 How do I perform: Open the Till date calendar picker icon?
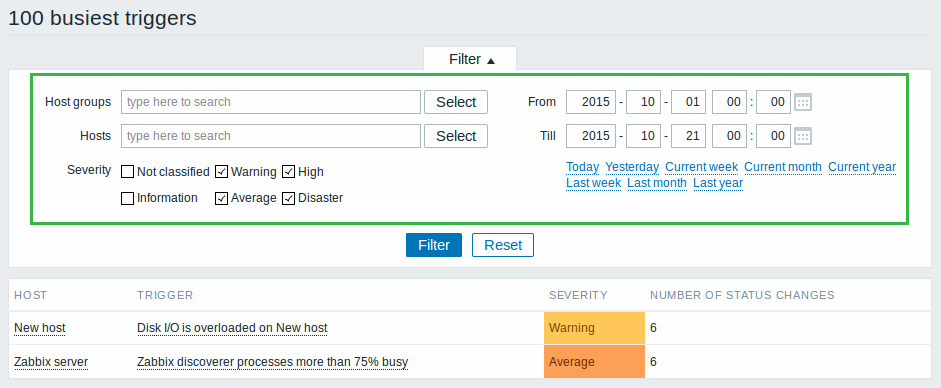click(x=803, y=136)
